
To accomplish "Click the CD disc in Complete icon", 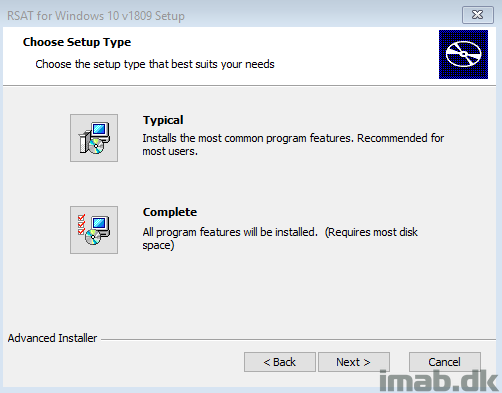I will click(x=93, y=237).
